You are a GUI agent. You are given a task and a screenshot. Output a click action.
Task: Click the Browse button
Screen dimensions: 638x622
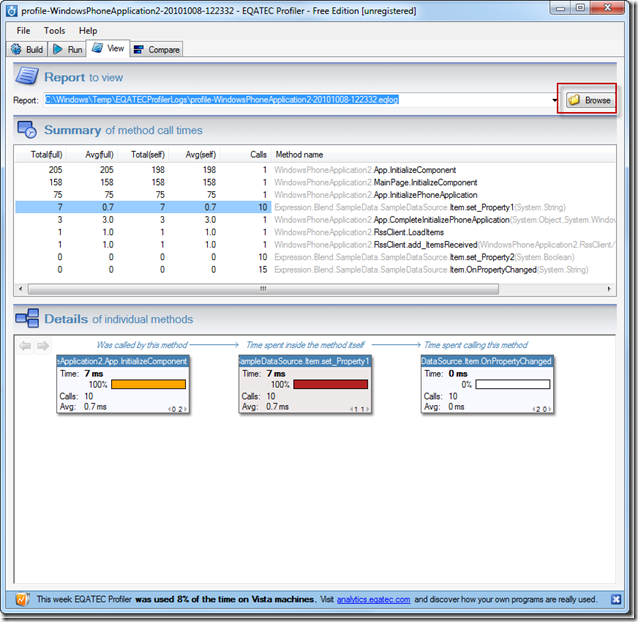click(590, 100)
